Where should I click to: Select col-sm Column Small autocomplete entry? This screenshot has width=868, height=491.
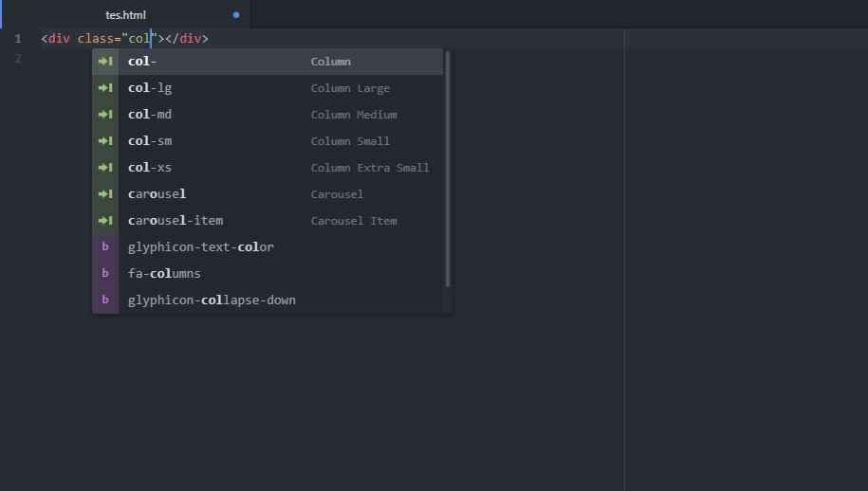pos(268,141)
